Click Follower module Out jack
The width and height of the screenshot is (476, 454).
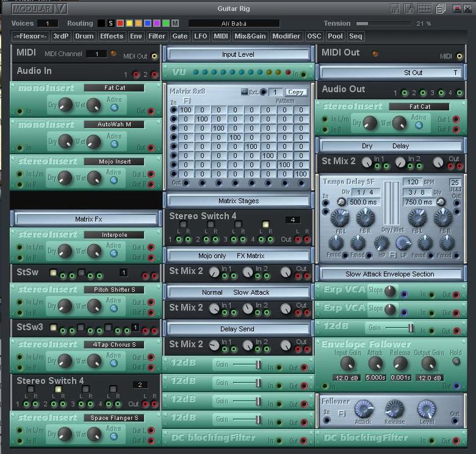click(x=455, y=421)
